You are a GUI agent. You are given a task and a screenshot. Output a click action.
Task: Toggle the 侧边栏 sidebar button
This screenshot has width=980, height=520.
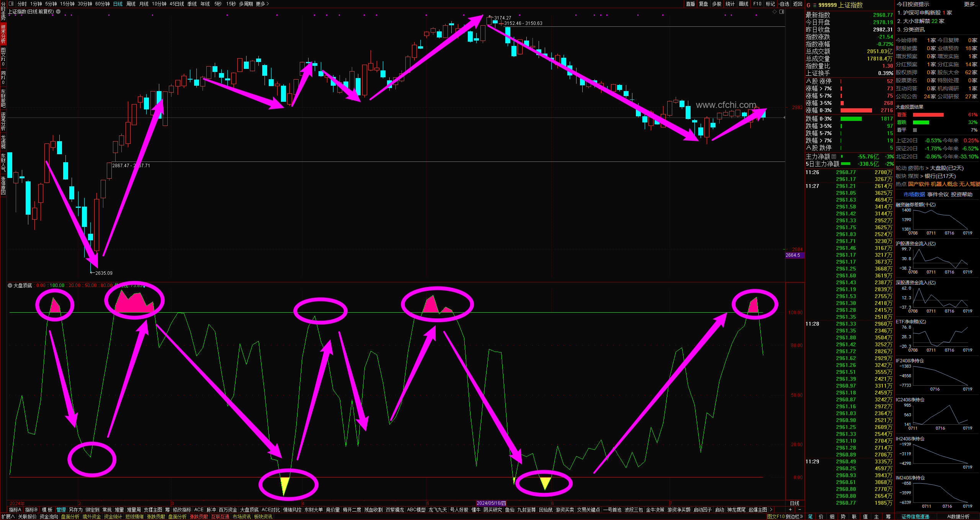tap(795, 517)
